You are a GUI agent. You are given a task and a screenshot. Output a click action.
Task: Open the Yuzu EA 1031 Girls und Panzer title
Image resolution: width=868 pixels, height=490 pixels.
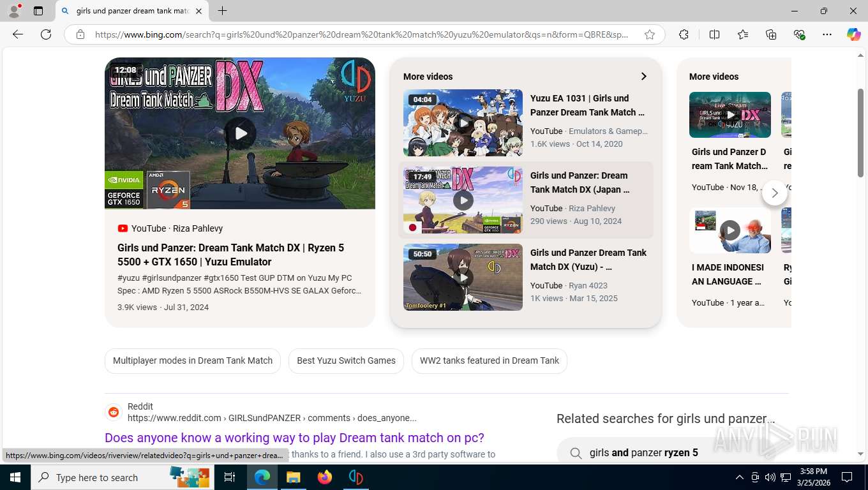(588, 105)
